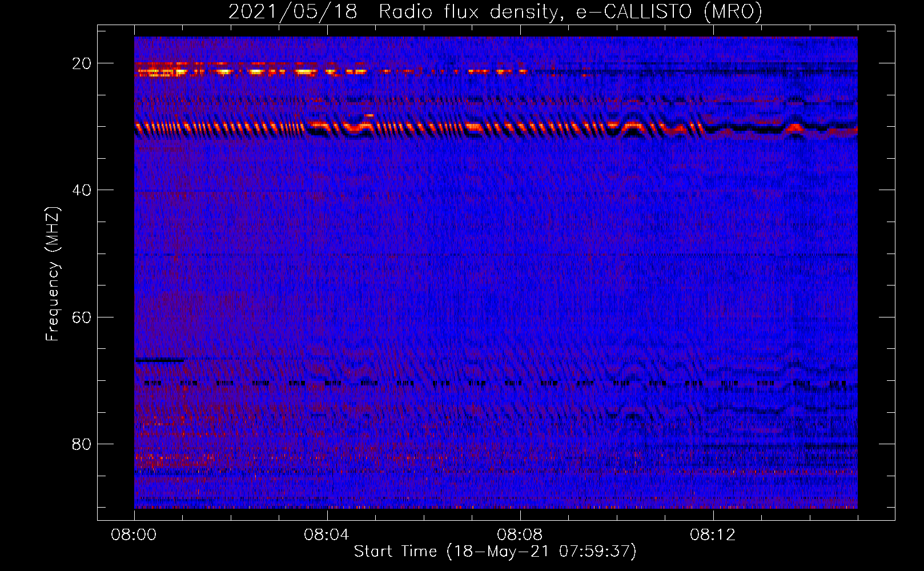
Task: Click the date "2021/05/18" in the title
Action: [x=293, y=11]
